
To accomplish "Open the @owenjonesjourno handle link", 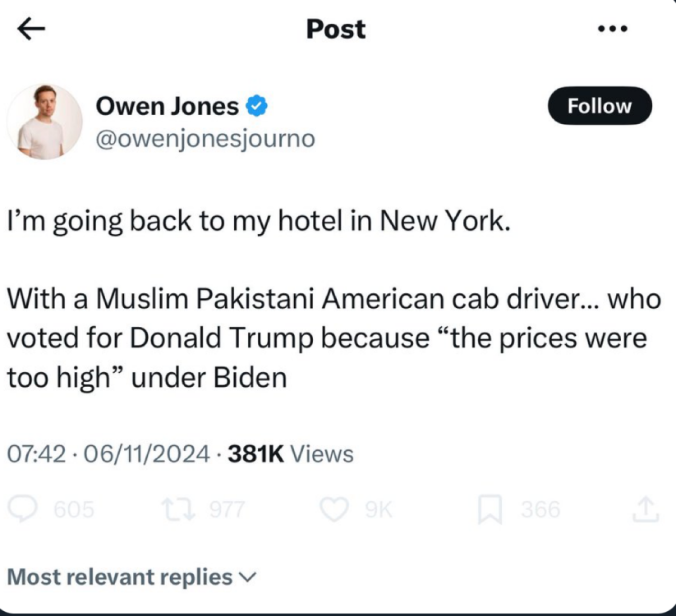I will click(205, 139).
